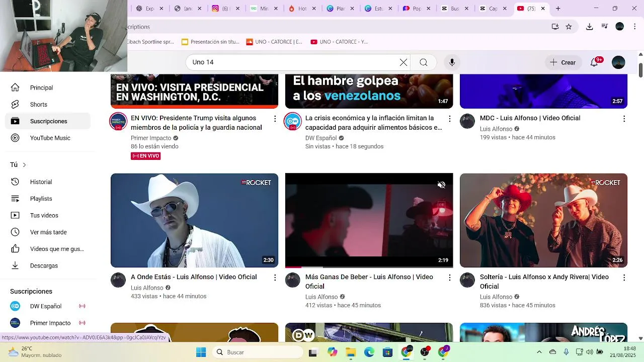
Task: Open the Chrome media controls icon
Action: [605, 27]
